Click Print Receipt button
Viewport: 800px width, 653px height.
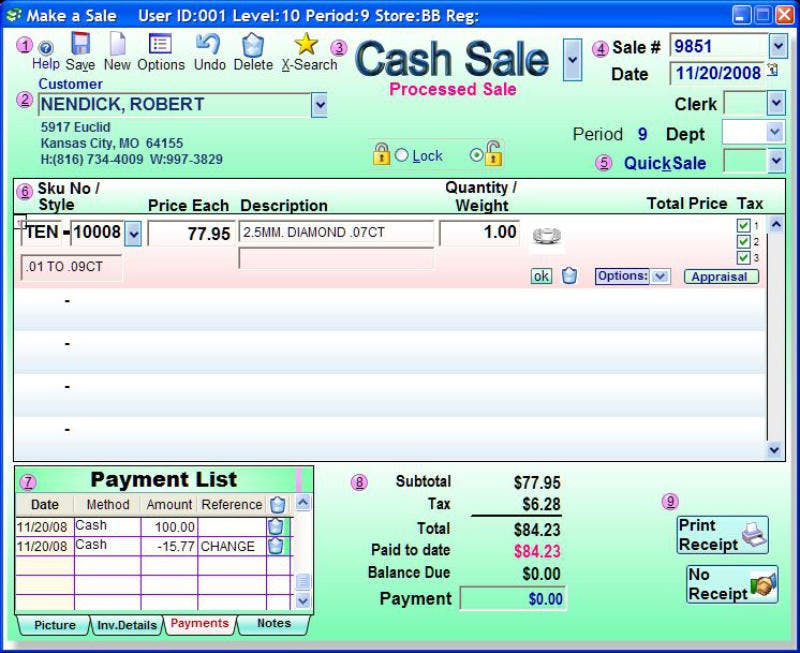pos(722,535)
